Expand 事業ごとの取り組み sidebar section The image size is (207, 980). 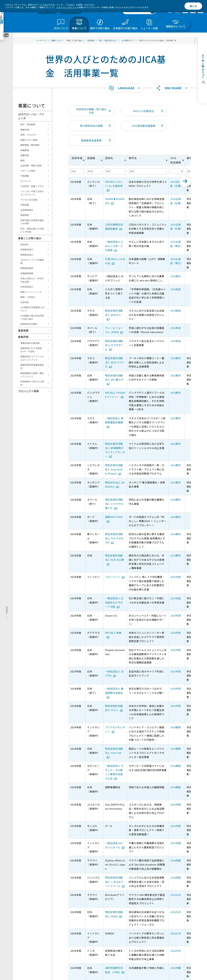(34, 238)
